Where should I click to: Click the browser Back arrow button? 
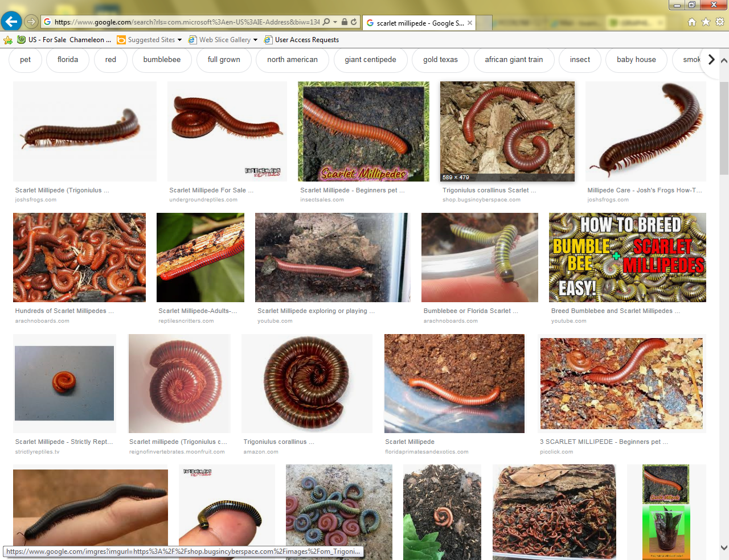click(x=11, y=22)
